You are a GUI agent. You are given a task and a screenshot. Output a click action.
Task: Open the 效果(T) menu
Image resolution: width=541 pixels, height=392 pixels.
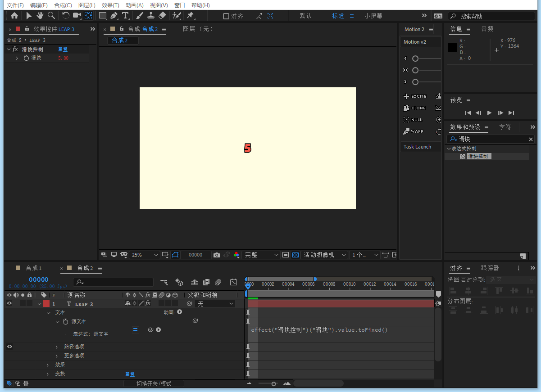click(110, 5)
